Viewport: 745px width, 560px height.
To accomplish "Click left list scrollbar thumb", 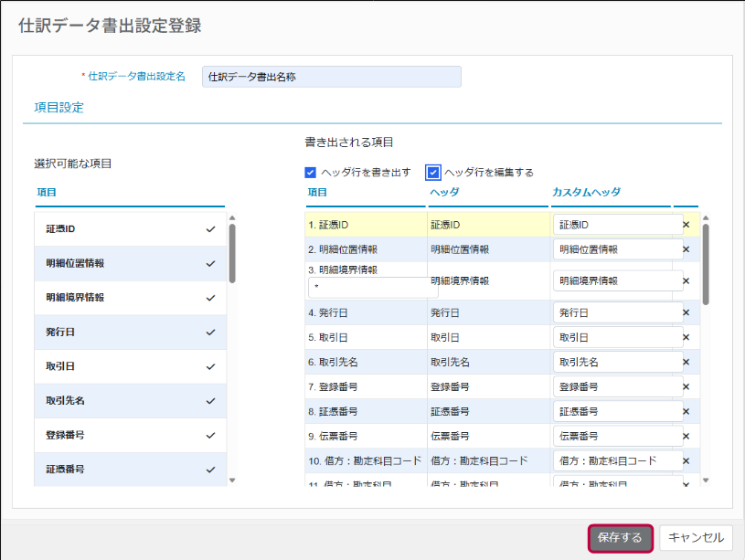I will pyautogui.click(x=232, y=254).
